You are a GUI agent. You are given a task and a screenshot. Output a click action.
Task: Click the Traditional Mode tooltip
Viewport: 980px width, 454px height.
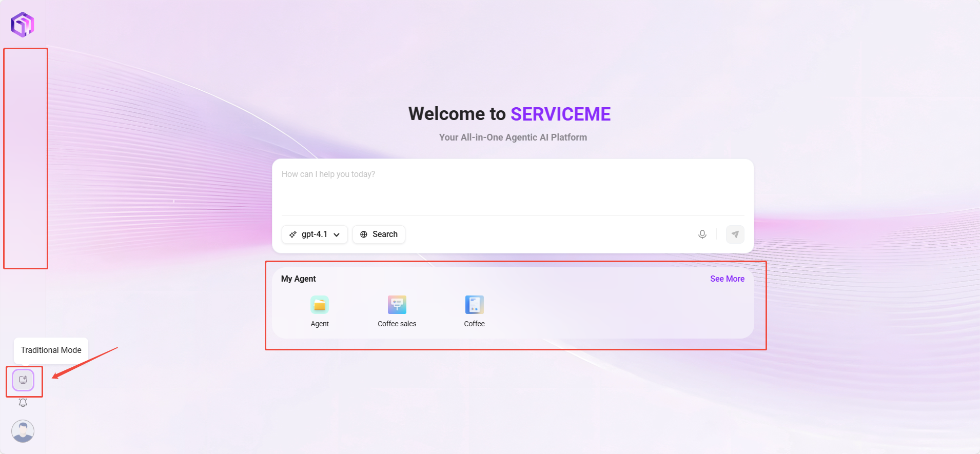pos(51,350)
